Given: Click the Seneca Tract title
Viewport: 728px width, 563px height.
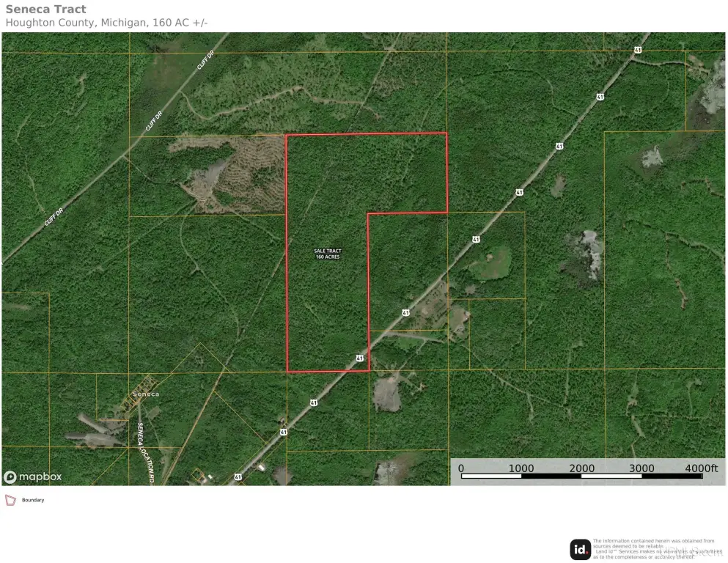Looking at the screenshot, I should [x=45, y=10].
